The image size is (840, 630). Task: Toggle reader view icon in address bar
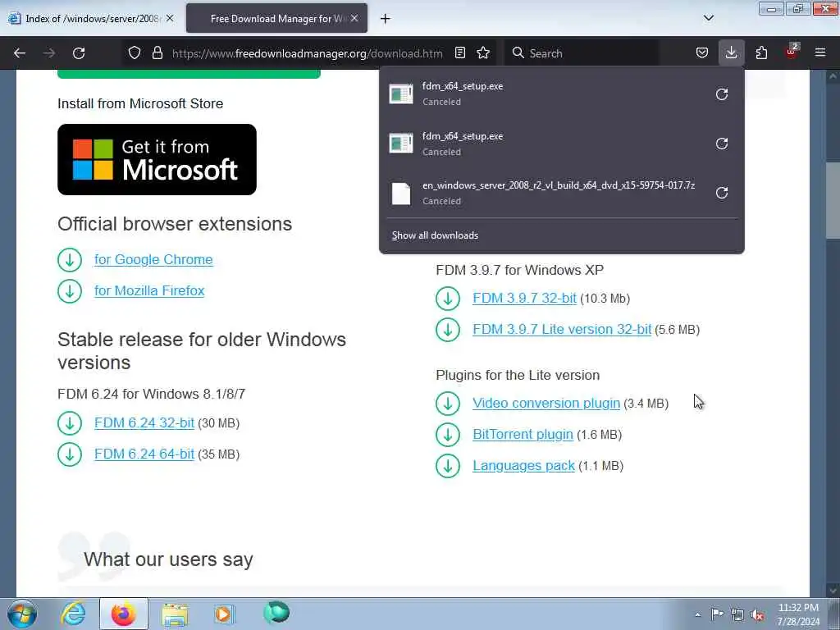459,53
